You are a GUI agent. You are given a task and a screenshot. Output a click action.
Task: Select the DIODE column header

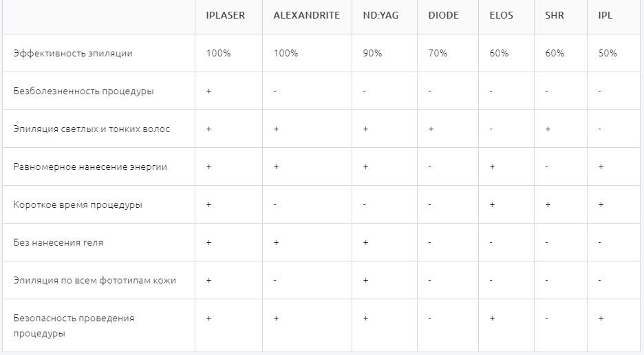click(443, 16)
